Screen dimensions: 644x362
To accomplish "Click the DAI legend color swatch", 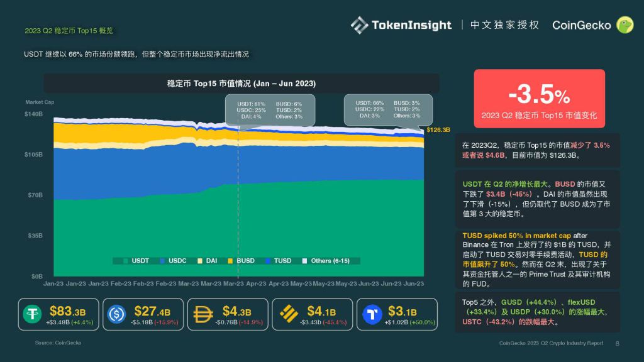I will 200,261.
